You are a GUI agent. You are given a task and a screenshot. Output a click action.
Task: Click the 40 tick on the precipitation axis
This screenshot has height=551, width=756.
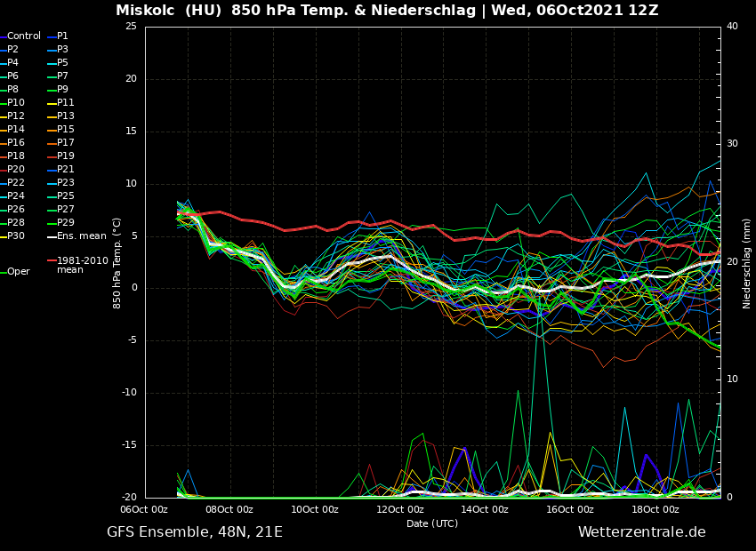pyautogui.click(x=732, y=27)
